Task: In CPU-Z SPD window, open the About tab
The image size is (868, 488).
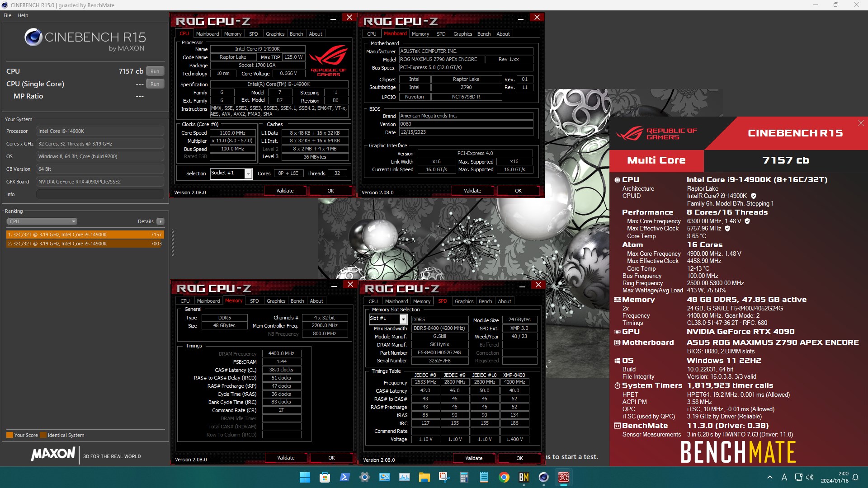Action: pos(505,301)
